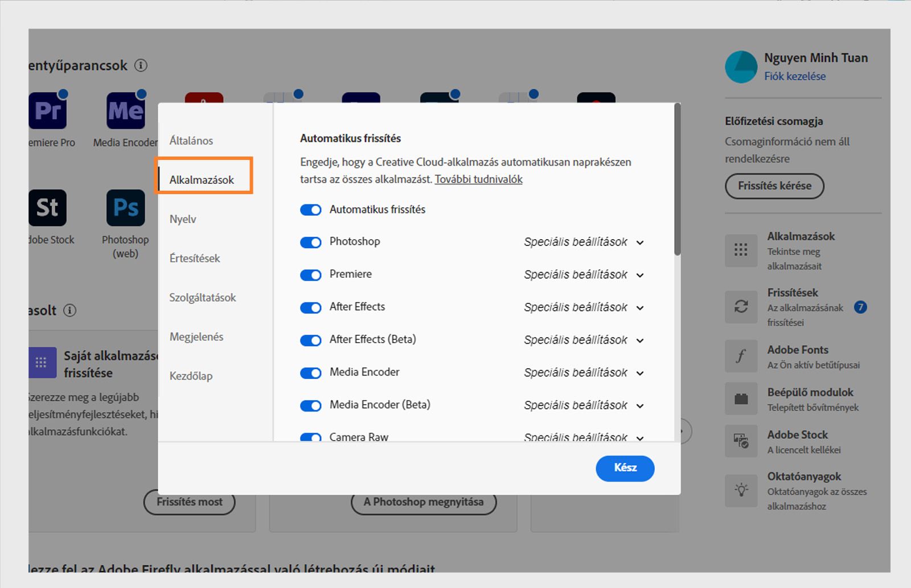Open the Media Encoder app icon
Screen dimensions: 911x588
pos(126,110)
